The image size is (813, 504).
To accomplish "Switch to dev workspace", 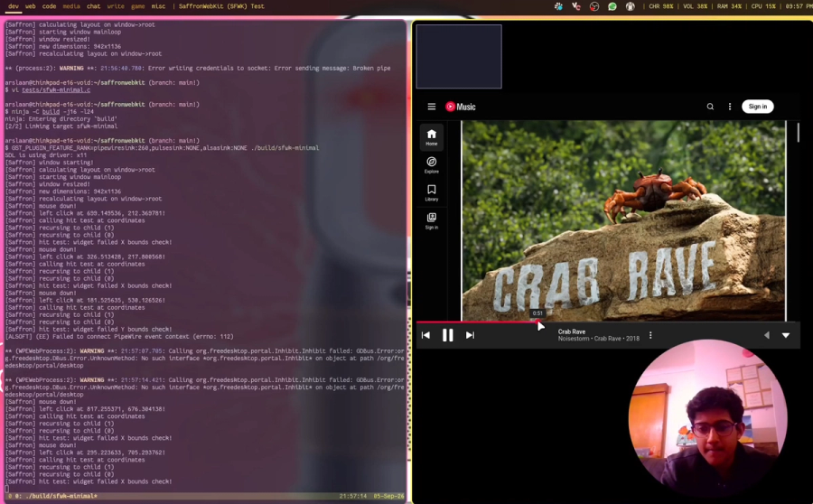I will pyautogui.click(x=14, y=6).
